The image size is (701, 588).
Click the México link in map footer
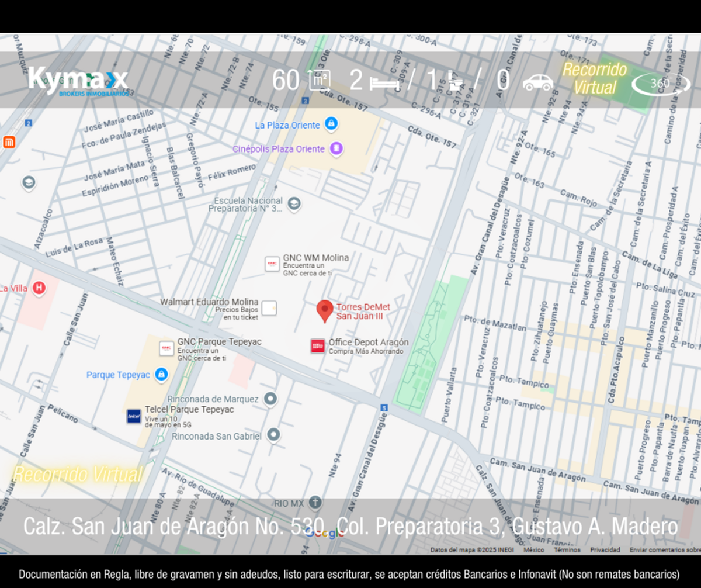pos(534,550)
